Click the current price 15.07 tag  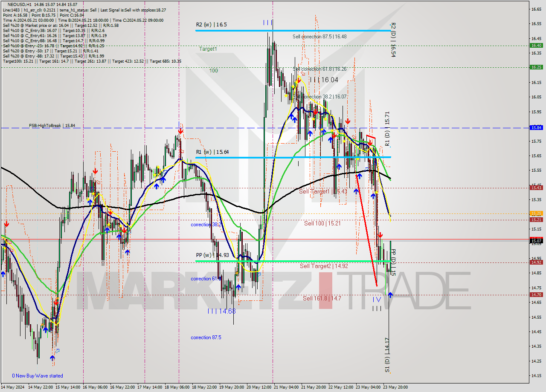tap(536, 241)
